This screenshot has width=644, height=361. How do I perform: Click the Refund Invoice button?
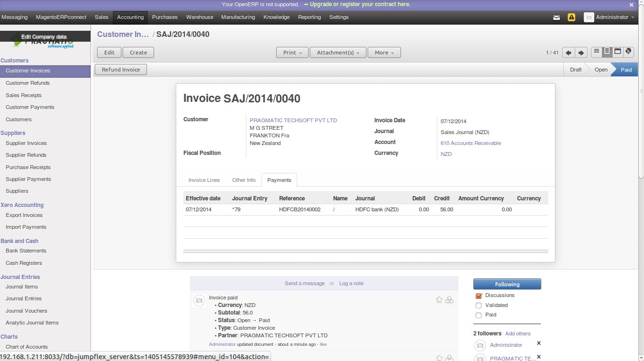tap(121, 70)
